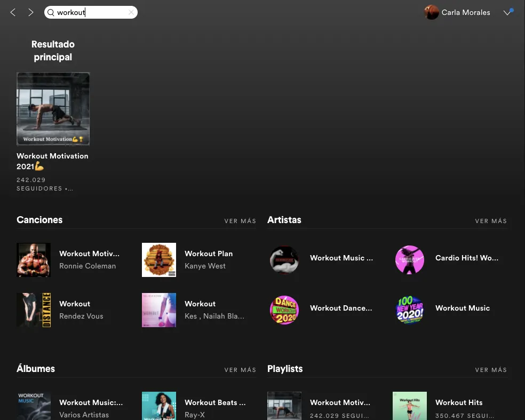
Task: Select album title Workout Music:...
Action: tap(91, 402)
